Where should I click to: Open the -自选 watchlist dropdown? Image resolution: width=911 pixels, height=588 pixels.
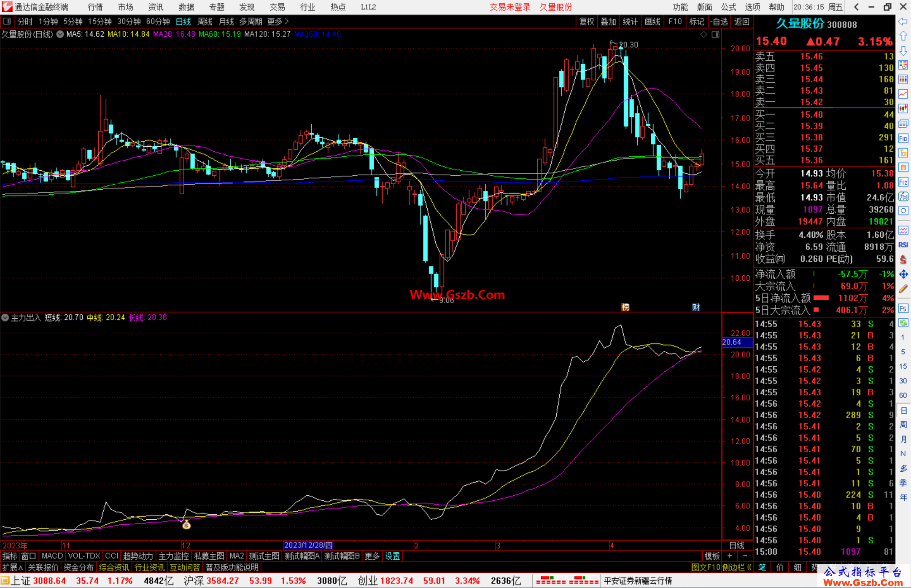coord(719,21)
